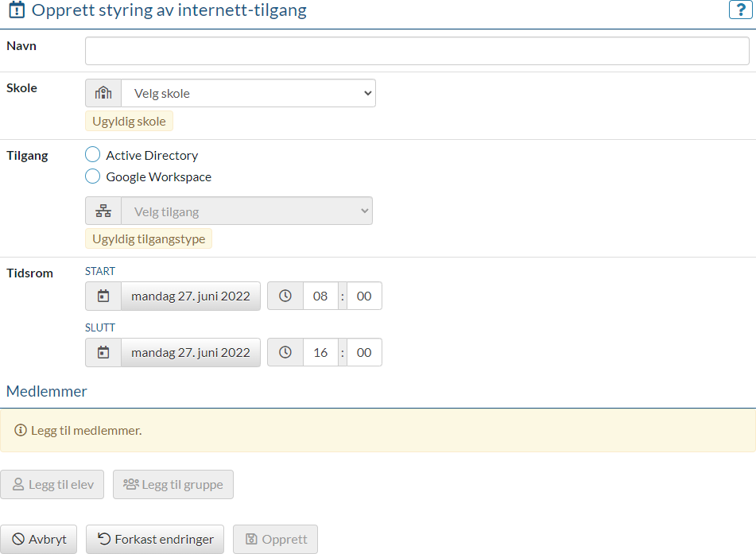Viewport: 756px width, 554px height.
Task: Click the Avbryt button
Action: coord(39,539)
